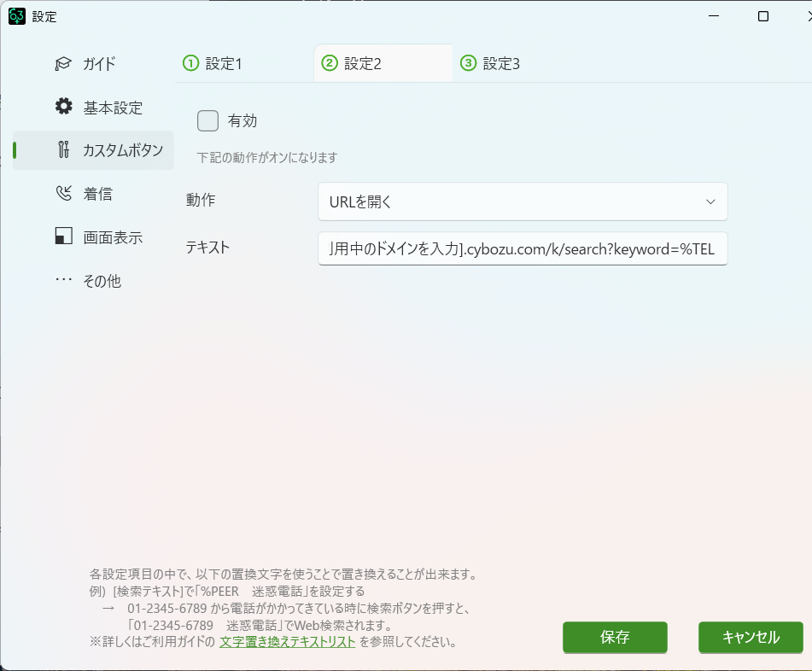Switch to the 設定1 tab

(x=224, y=64)
